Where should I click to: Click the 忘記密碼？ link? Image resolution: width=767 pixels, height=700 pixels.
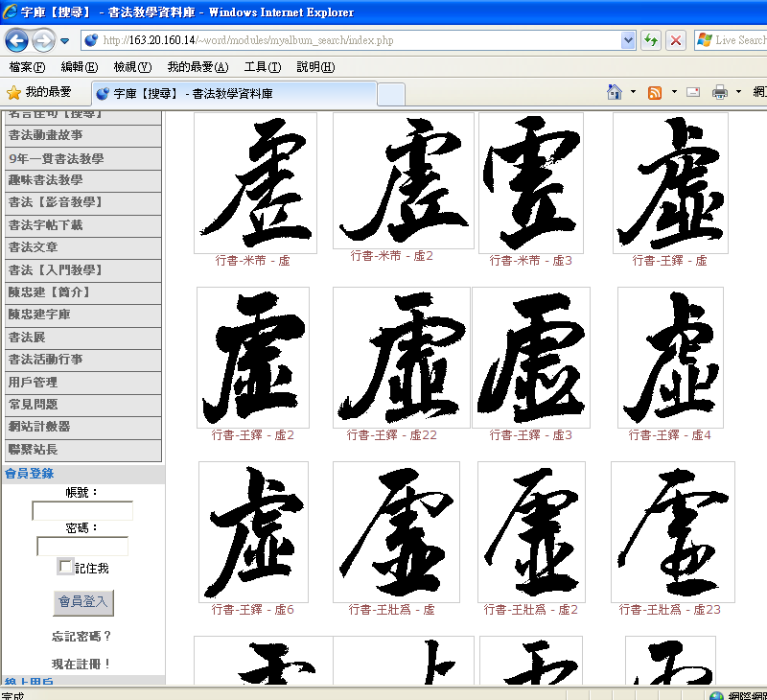[x=82, y=636]
